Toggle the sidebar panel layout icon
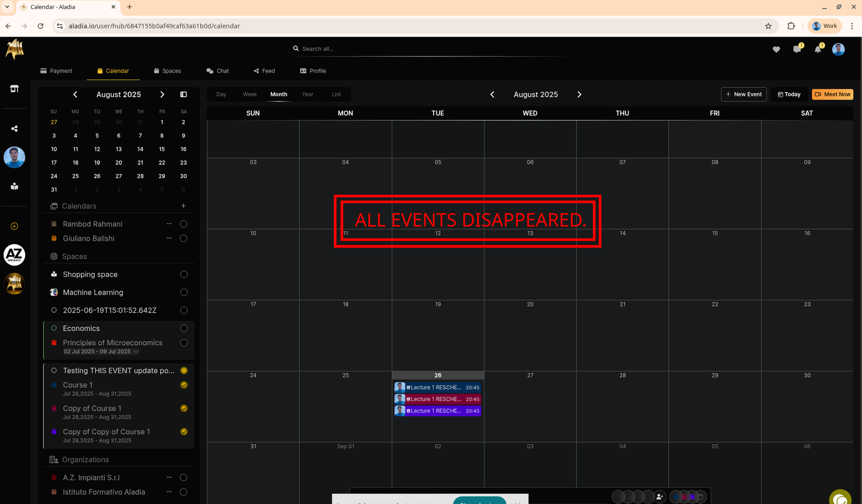This screenshot has width=862, height=504. coord(184,94)
